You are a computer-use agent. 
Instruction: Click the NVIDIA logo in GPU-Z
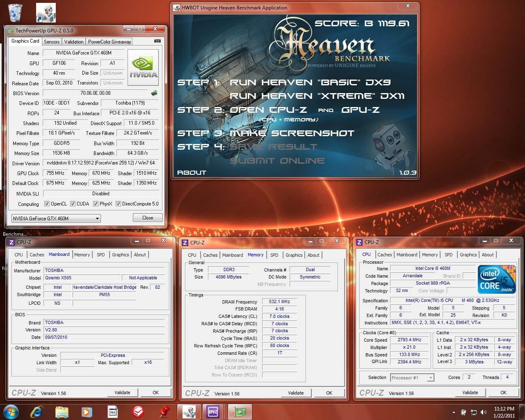tap(143, 68)
